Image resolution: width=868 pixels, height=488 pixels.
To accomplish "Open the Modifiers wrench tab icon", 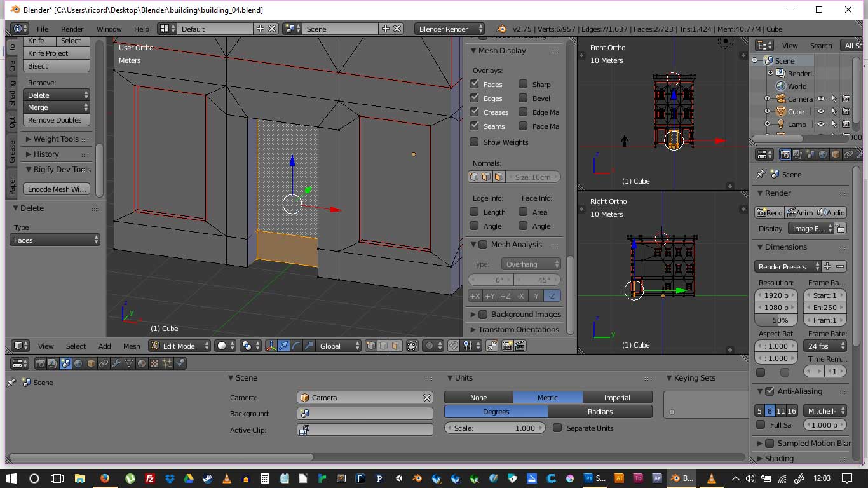I will pyautogui.click(x=116, y=363).
